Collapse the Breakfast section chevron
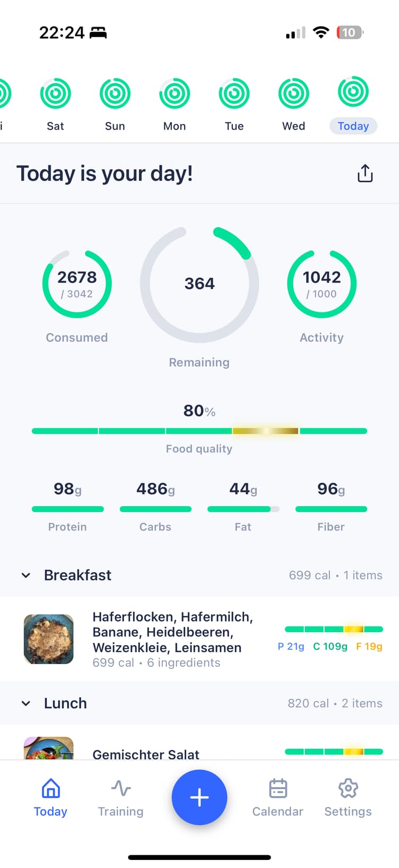The height and width of the screenshot is (868, 399). (x=26, y=575)
